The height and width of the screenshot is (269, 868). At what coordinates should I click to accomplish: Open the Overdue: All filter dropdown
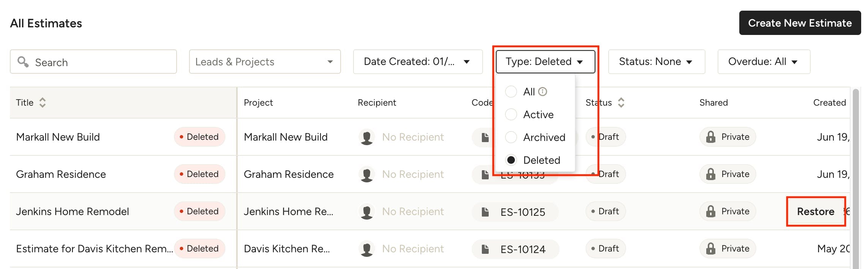[x=764, y=62]
